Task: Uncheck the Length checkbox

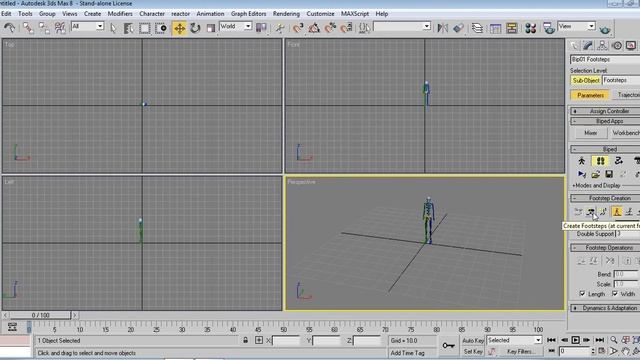Action: point(582,293)
